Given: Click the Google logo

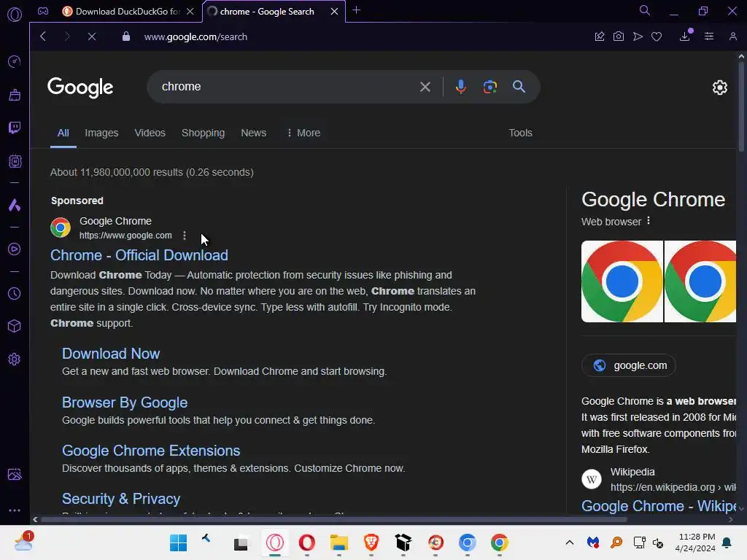Looking at the screenshot, I should pos(80,87).
